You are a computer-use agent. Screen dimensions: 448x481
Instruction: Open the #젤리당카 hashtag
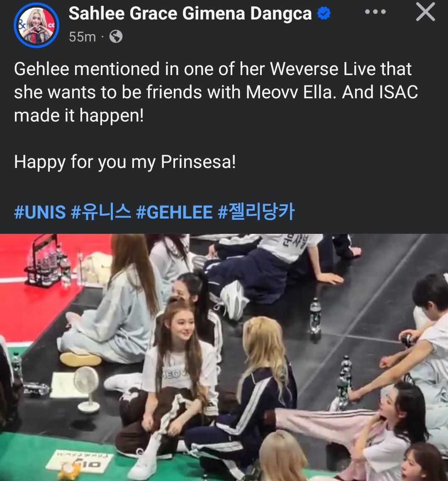point(256,211)
